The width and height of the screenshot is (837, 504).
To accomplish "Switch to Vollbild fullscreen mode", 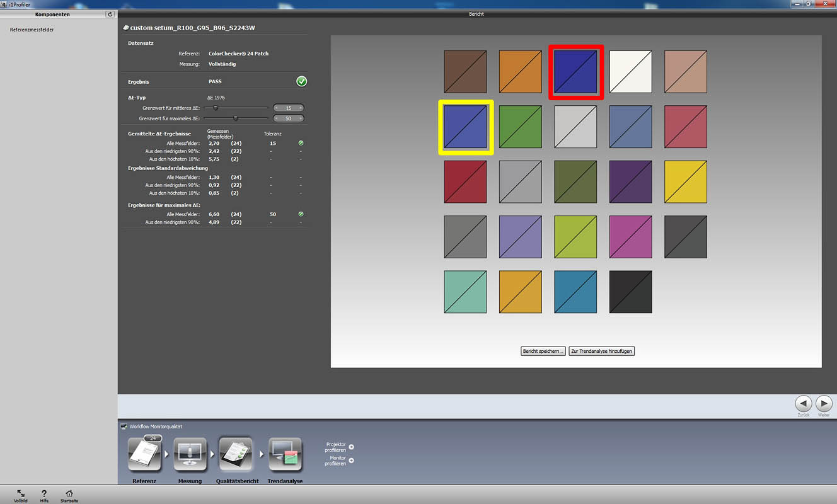I will point(21,494).
